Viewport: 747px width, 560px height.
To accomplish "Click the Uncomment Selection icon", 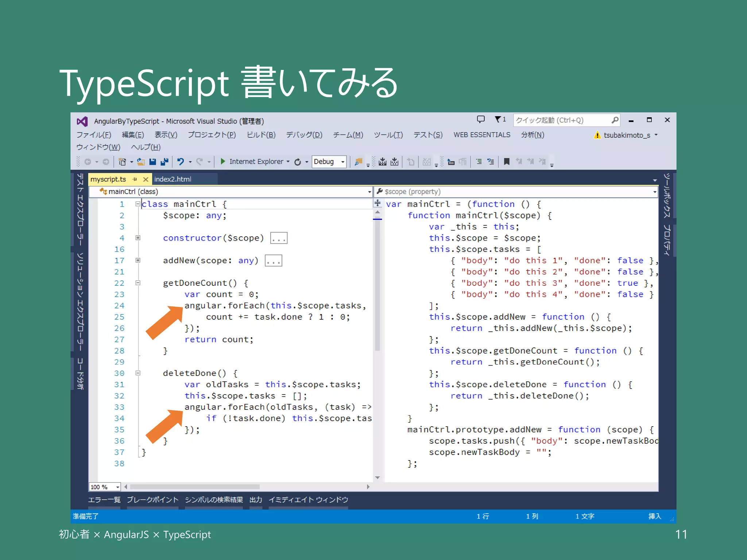I will pyautogui.click(x=491, y=162).
